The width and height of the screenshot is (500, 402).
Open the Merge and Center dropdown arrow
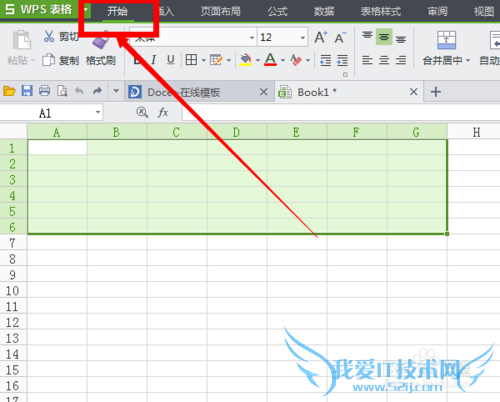468,61
